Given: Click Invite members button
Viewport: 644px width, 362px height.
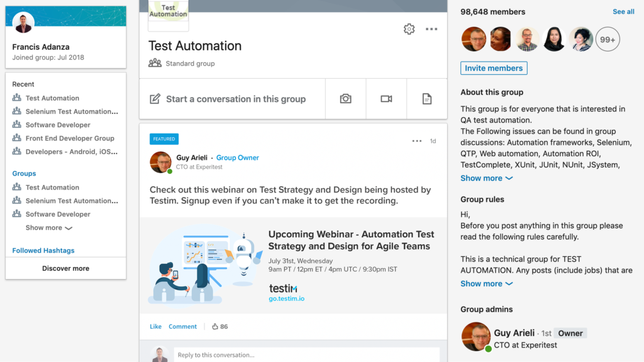Looking at the screenshot, I should [494, 68].
